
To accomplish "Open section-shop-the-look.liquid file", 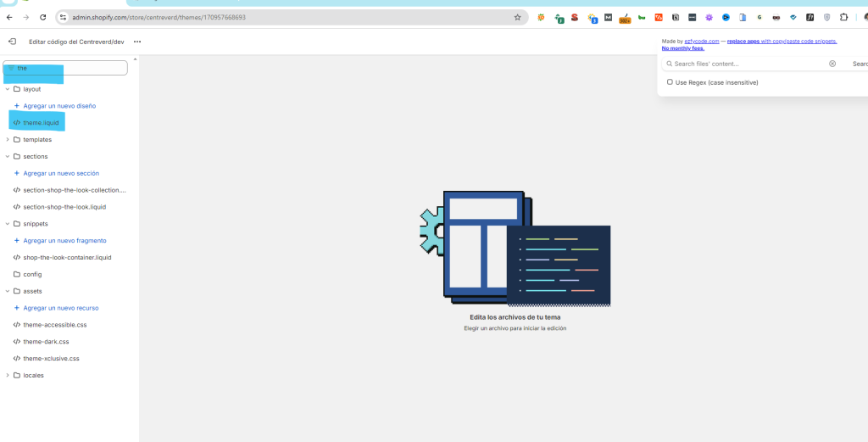I will [x=64, y=207].
